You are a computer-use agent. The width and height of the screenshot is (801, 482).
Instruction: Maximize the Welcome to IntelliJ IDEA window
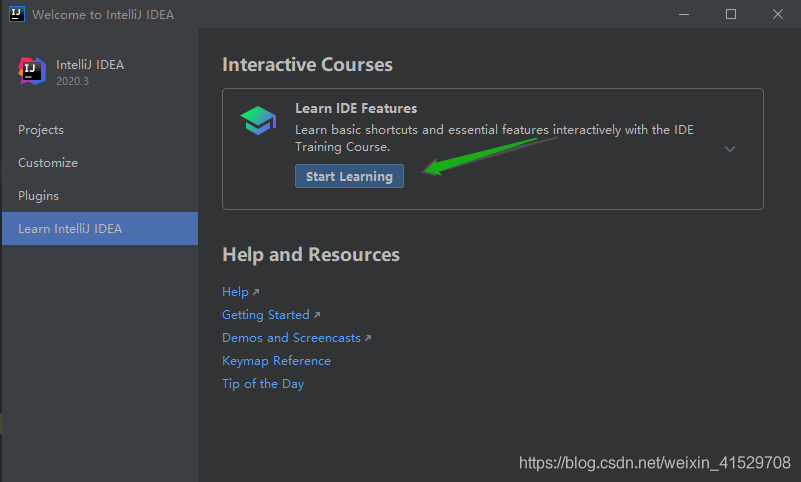click(731, 14)
